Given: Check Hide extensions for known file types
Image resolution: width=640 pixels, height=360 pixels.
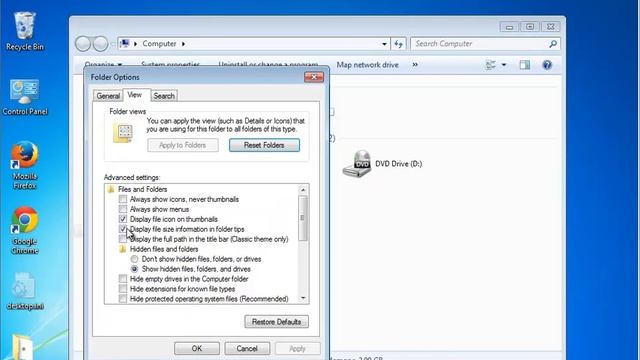Looking at the screenshot, I should 123,289.
